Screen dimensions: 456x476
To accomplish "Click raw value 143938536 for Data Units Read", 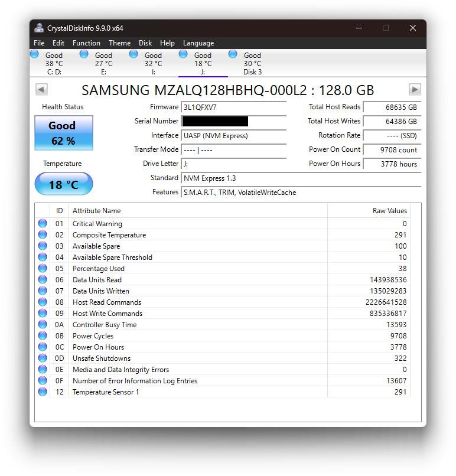I will [x=388, y=280].
